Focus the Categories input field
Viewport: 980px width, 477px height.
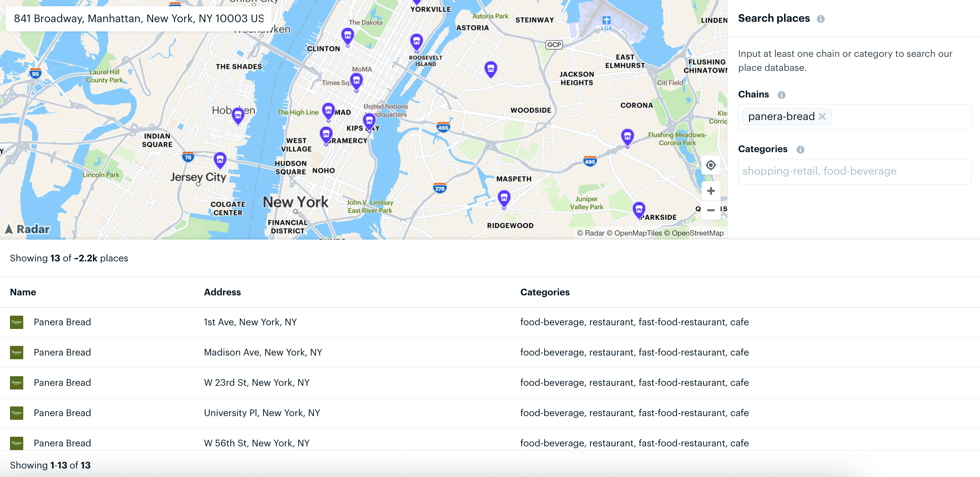[x=854, y=171]
